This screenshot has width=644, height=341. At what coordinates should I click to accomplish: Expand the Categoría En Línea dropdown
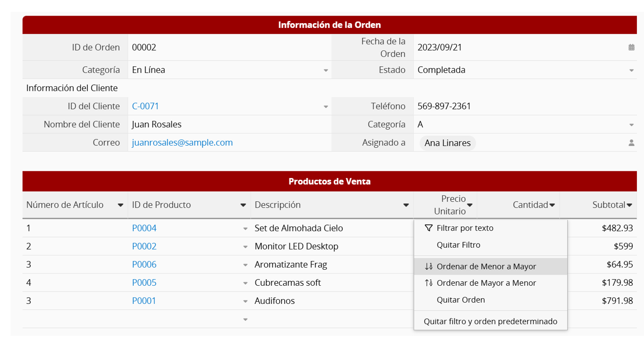(326, 70)
